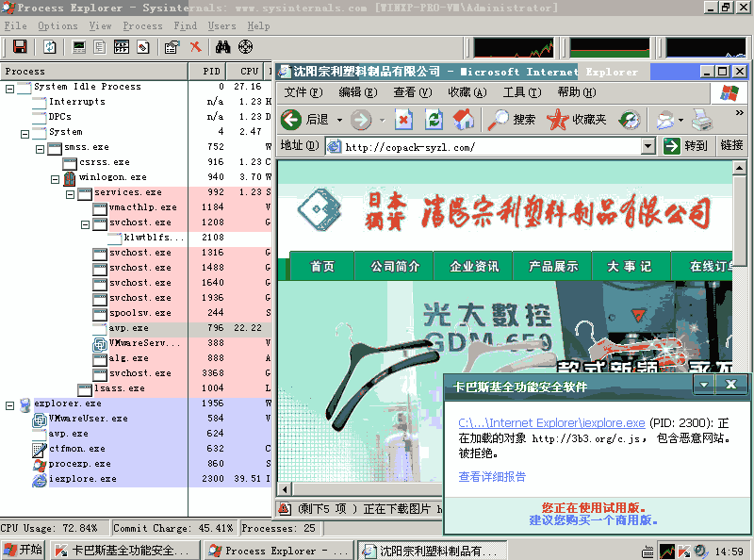The height and width of the screenshot is (560, 754).
Task: Collapse the services.exe tree node
Action: point(70,194)
